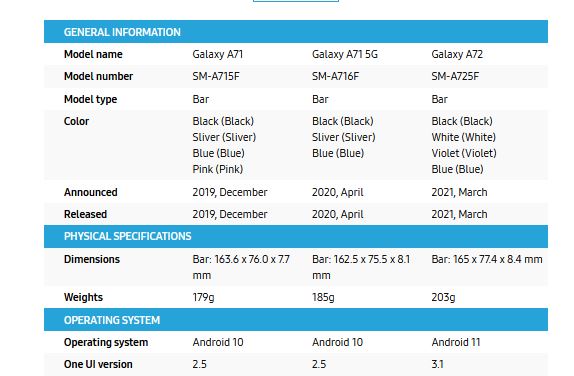This screenshot has width=574, height=376.
Task: Select the Model type row label
Action: 90,99
